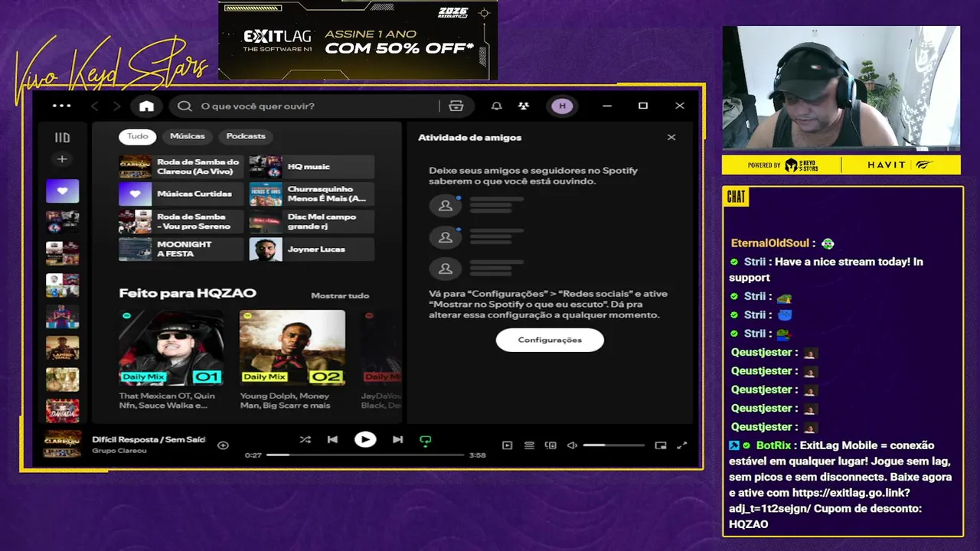Click the search magnifier icon

tap(185, 106)
